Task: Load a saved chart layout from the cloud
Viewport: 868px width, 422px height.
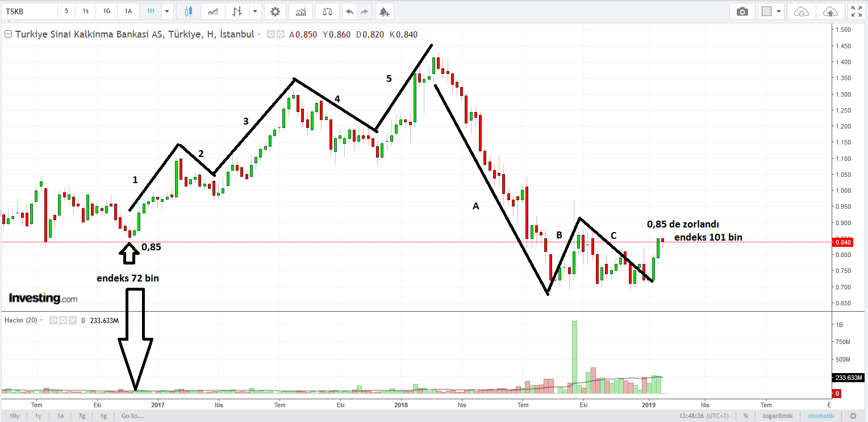Action: (801, 11)
